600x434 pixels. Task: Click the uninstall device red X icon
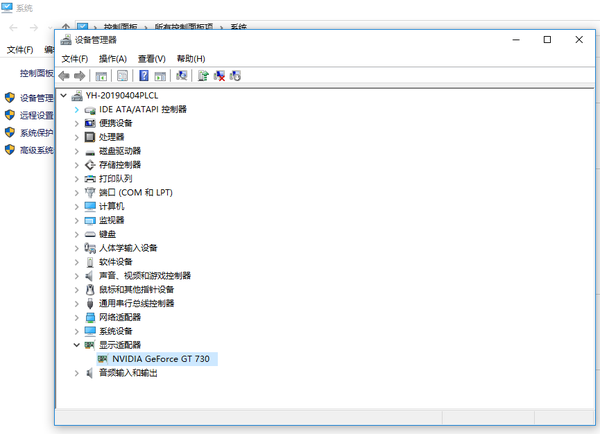(x=219, y=76)
